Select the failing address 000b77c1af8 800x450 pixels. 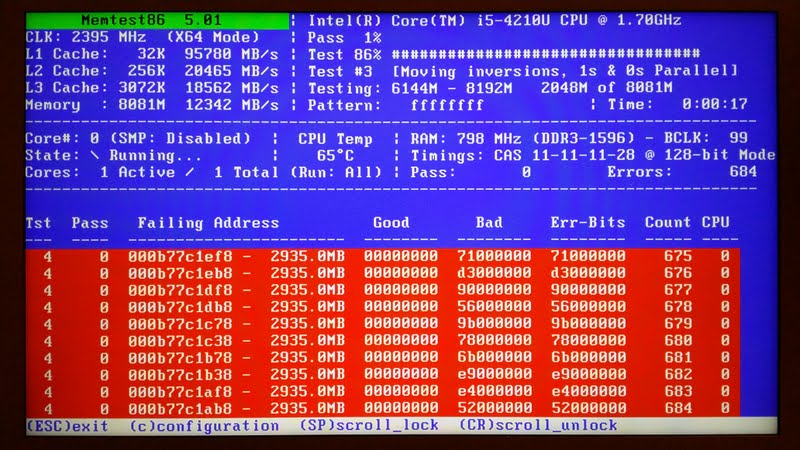180,391
